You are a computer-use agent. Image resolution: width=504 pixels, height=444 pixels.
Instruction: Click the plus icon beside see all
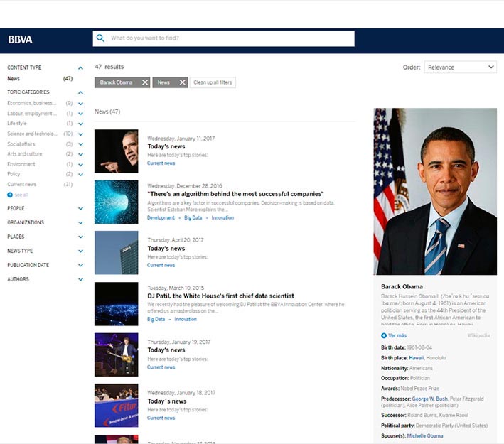point(10,195)
